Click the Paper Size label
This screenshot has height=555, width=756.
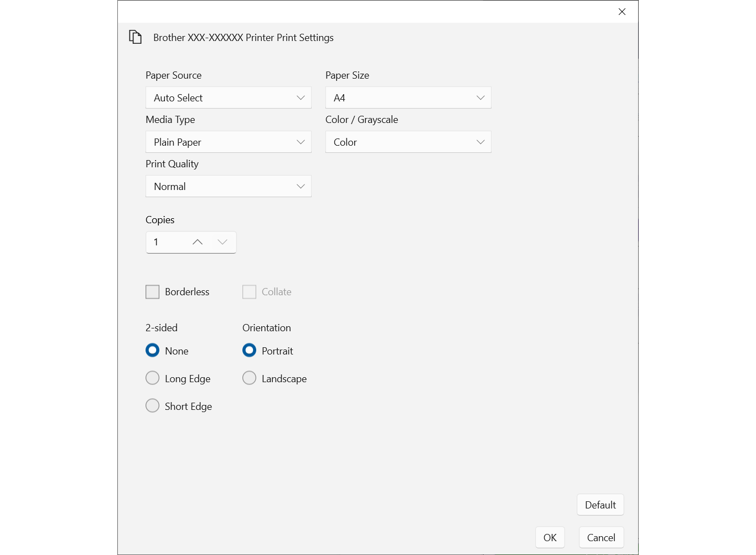(348, 75)
